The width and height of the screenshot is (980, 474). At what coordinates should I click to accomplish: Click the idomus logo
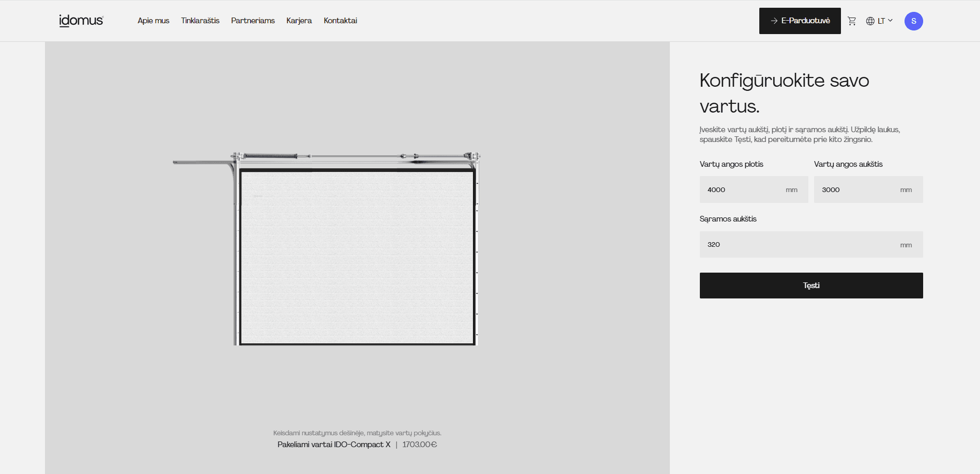tap(81, 21)
